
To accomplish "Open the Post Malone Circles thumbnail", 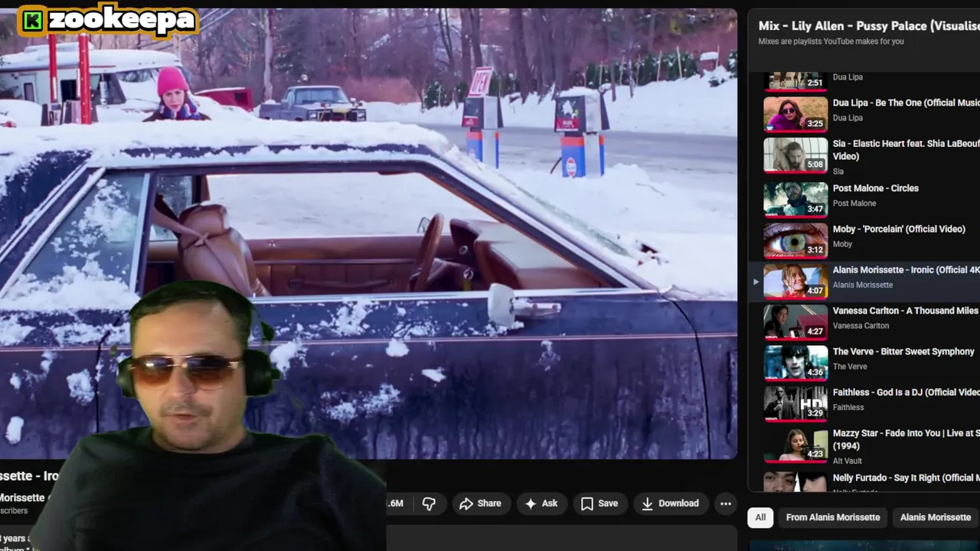I will click(x=795, y=199).
